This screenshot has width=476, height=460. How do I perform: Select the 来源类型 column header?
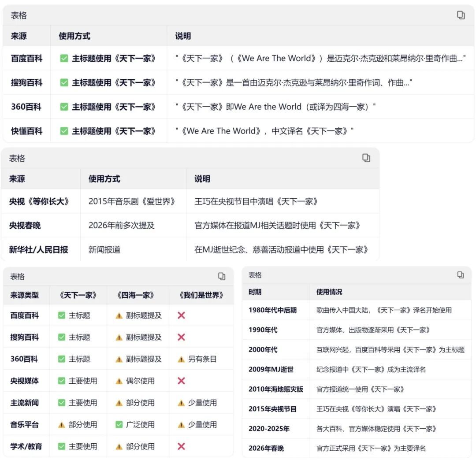[x=24, y=295]
